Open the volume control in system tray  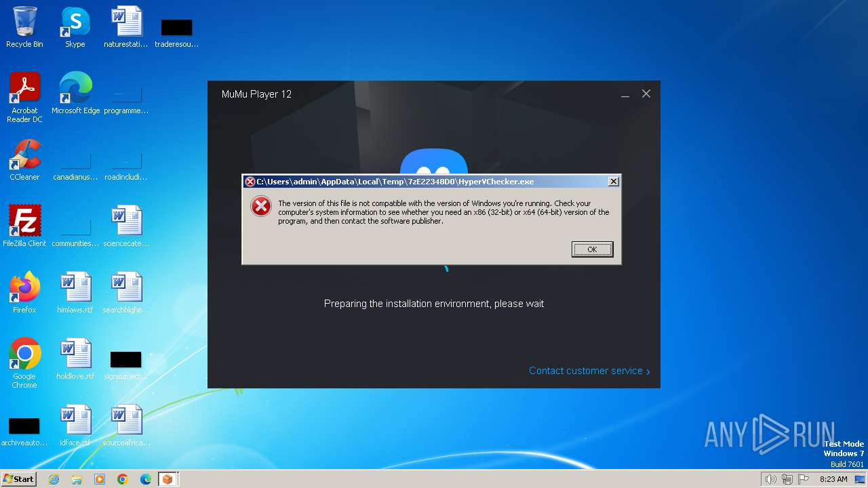pos(770,479)
